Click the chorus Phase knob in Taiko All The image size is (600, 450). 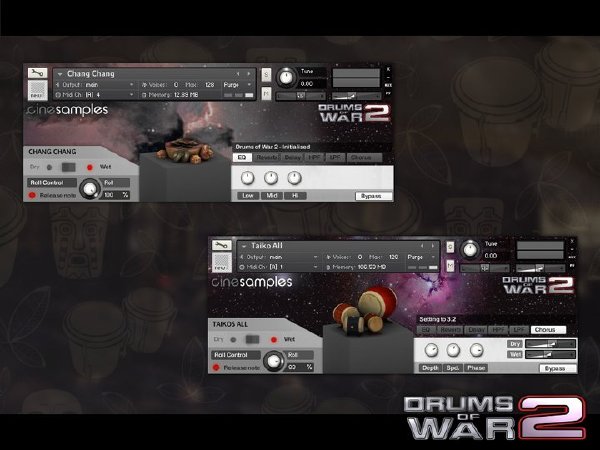476,350
